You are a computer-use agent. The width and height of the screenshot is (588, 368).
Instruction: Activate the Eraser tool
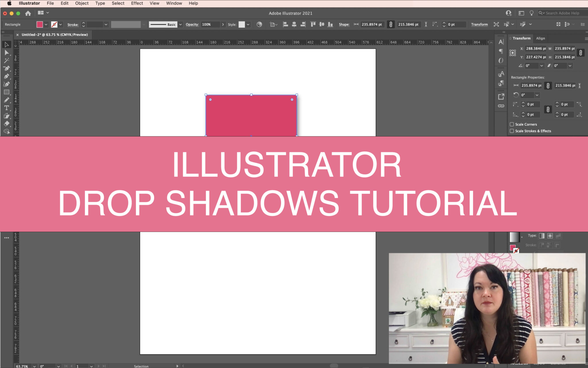[x=6, y=124]
